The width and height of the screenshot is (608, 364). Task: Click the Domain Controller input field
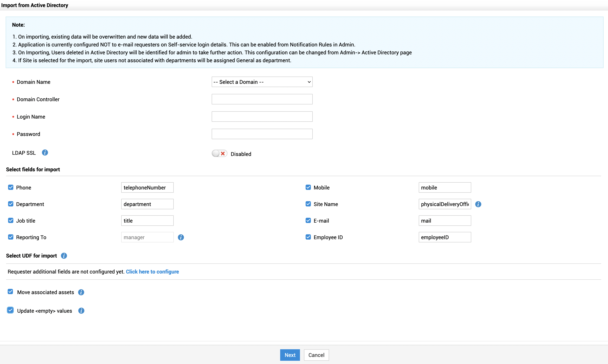[262, 99]
